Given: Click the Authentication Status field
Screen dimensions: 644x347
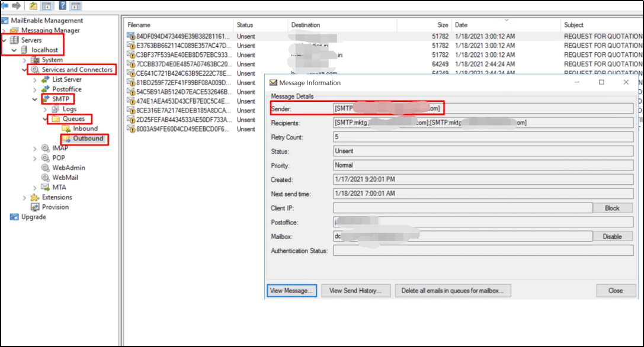Looking at the screenshot, I should [483, 250].
